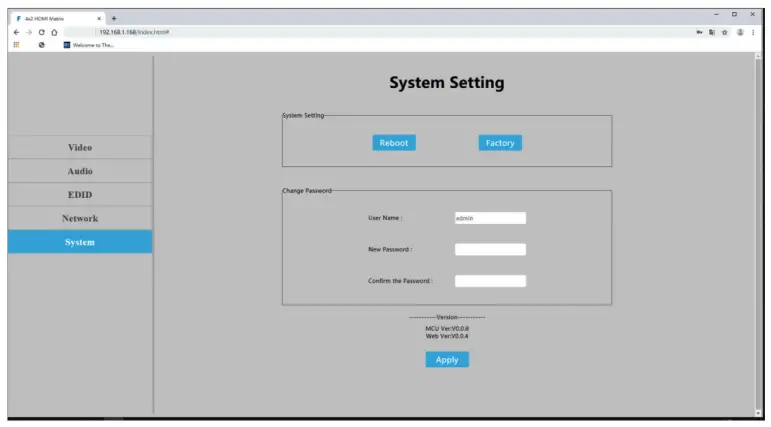Focus the User Name field
Screen dimensions: 771x427
point(490,218)
